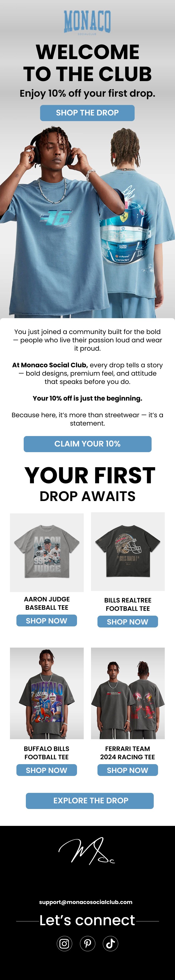Open the Pinterest social icon
The height and width of the screenshot is (980, 175).
click(88, 943)
